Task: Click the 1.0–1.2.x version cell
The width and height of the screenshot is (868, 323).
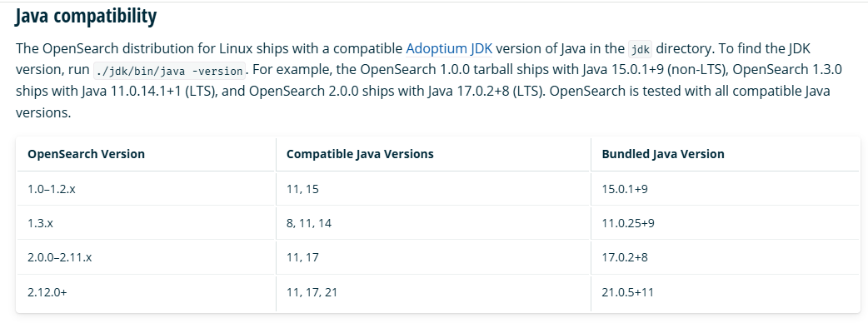Action: [146, 189]
